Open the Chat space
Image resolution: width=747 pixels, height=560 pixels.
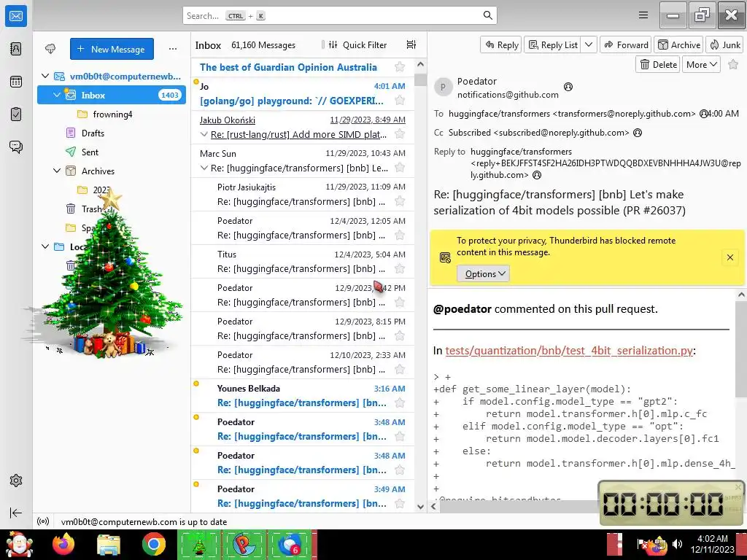[16, 147]
